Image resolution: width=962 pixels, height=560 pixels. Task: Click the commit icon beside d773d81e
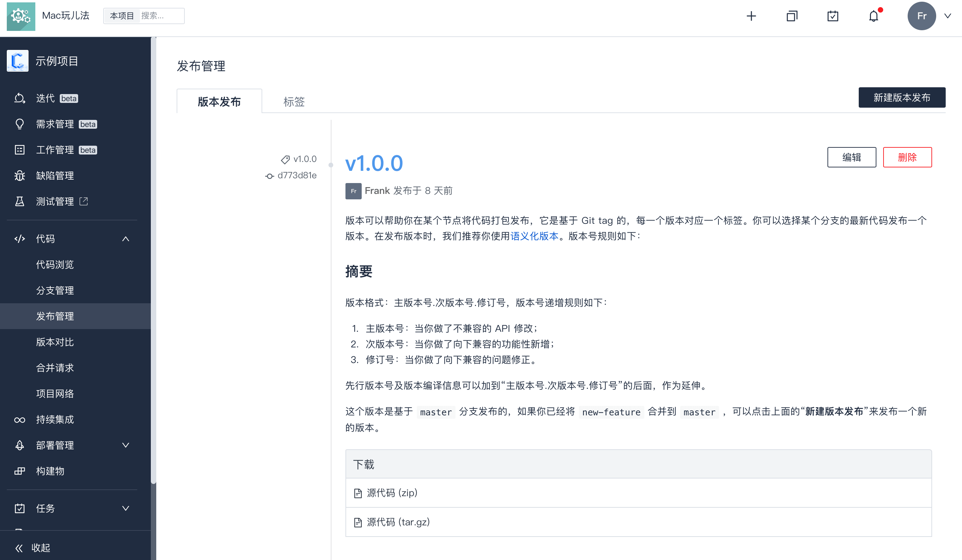pyautogui.click(x=269, y=176)
